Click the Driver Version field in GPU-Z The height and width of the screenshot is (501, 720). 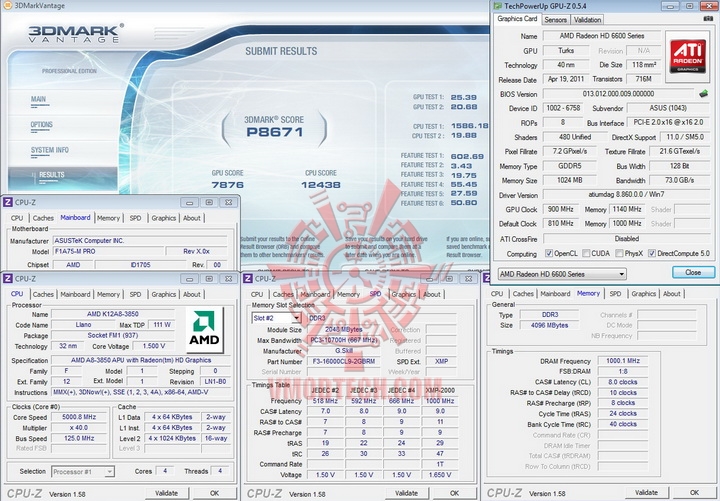point(626,195)
